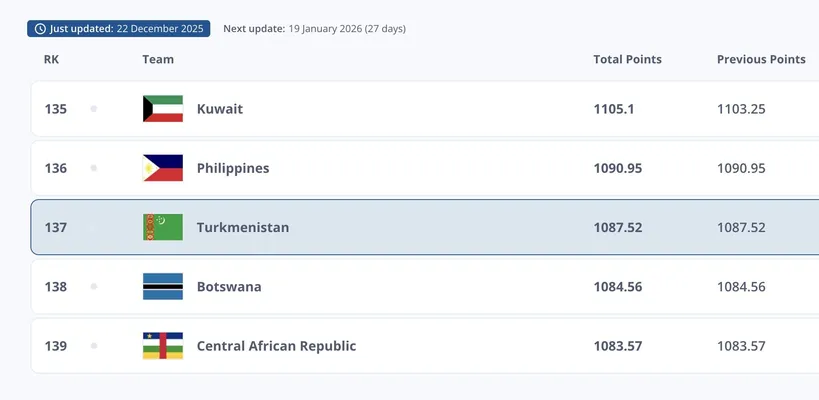
Task: Open the Botswana team link
Action: pos(229,287)
